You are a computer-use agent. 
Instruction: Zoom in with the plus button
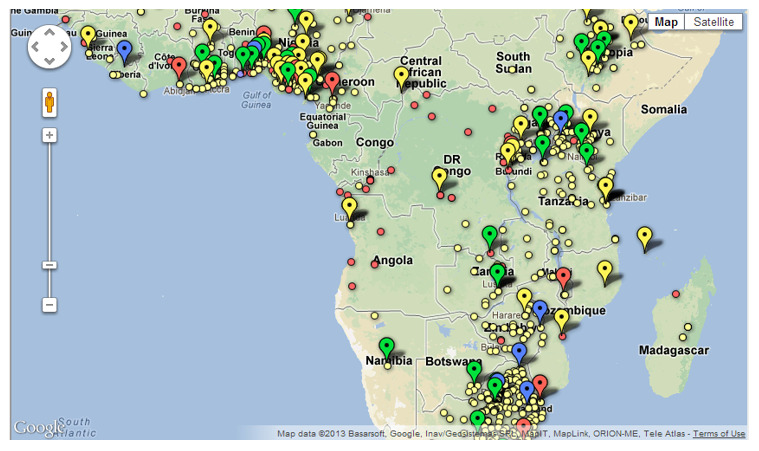coord(49,134)
